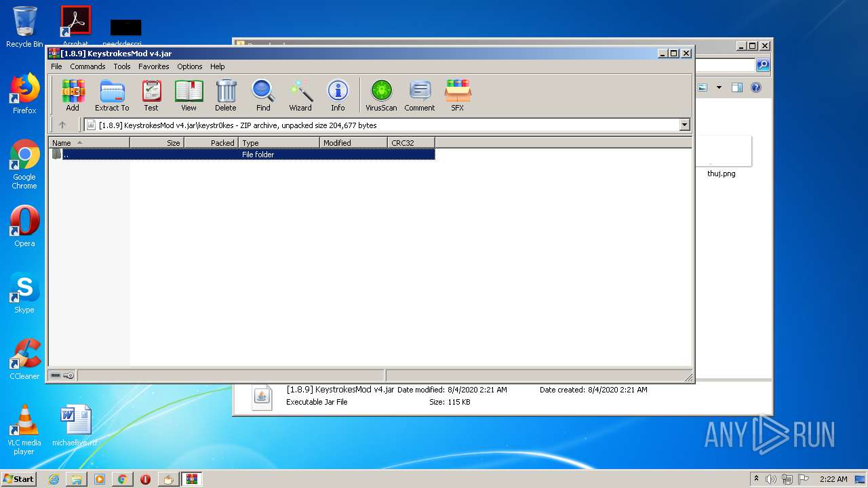Viewport: 868px width, 488px height.
Task: Sort by the Modified column header
Action: 353,143
